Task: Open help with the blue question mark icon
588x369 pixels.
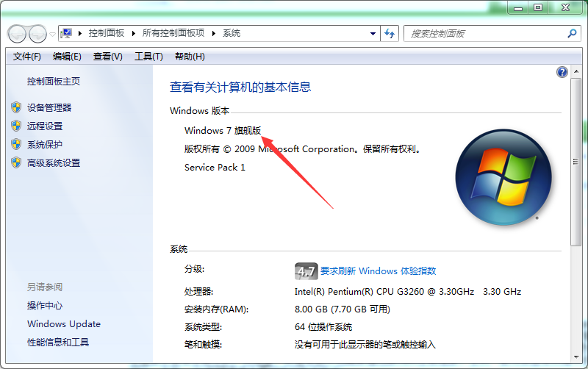Action: point(562,72)
